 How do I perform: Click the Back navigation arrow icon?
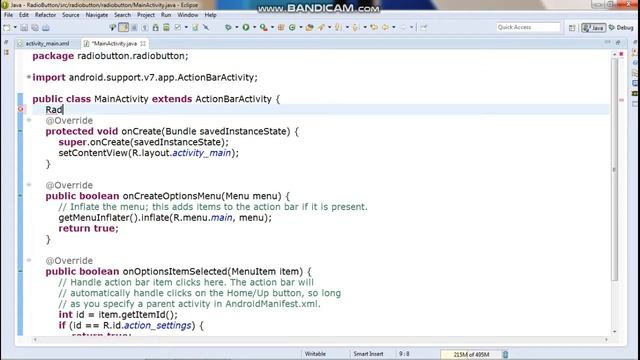pyautogui.click(x=385, y=27)
